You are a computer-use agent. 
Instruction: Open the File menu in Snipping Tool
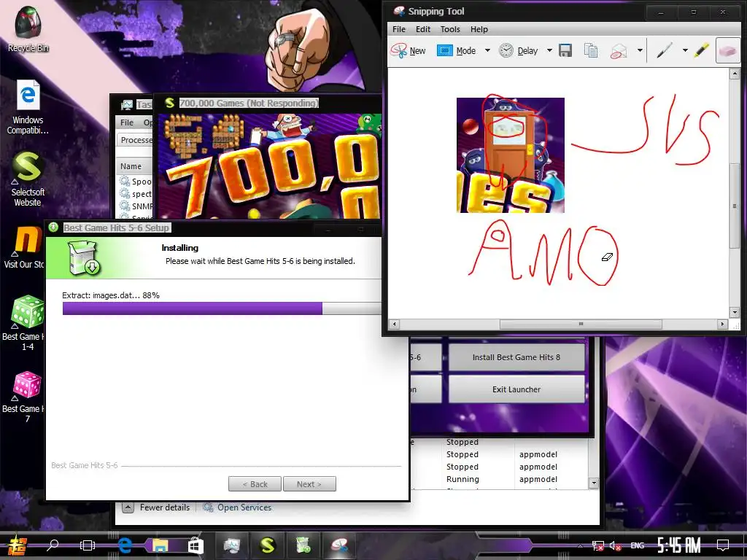399,29
